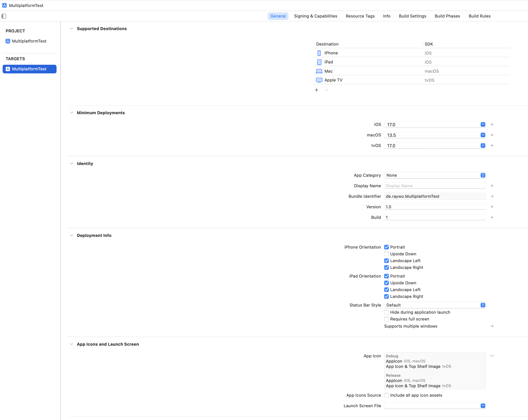Click plus icon next to Build field
Screen dimensions: 528x420
click(492, 217)
